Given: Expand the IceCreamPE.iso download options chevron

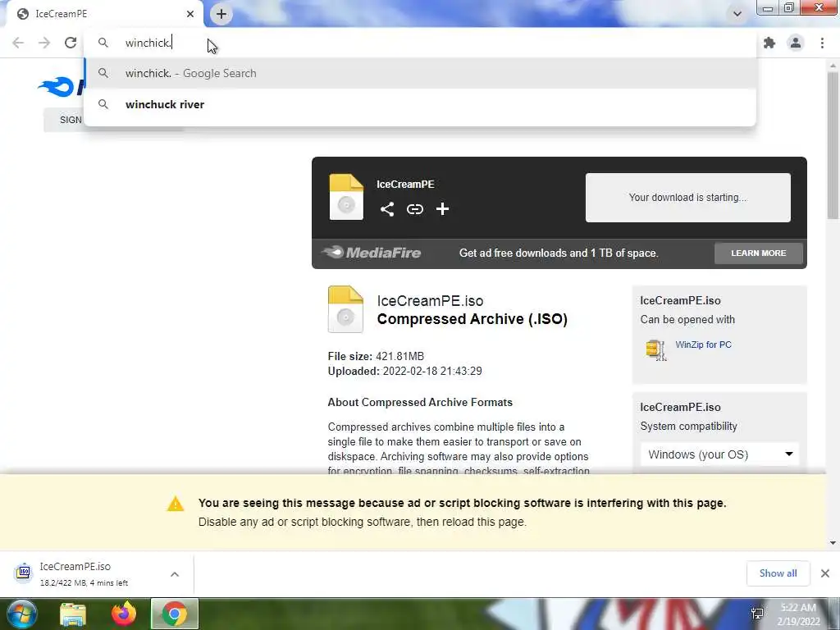Looking at the screenshot, I should coord(175,574).
